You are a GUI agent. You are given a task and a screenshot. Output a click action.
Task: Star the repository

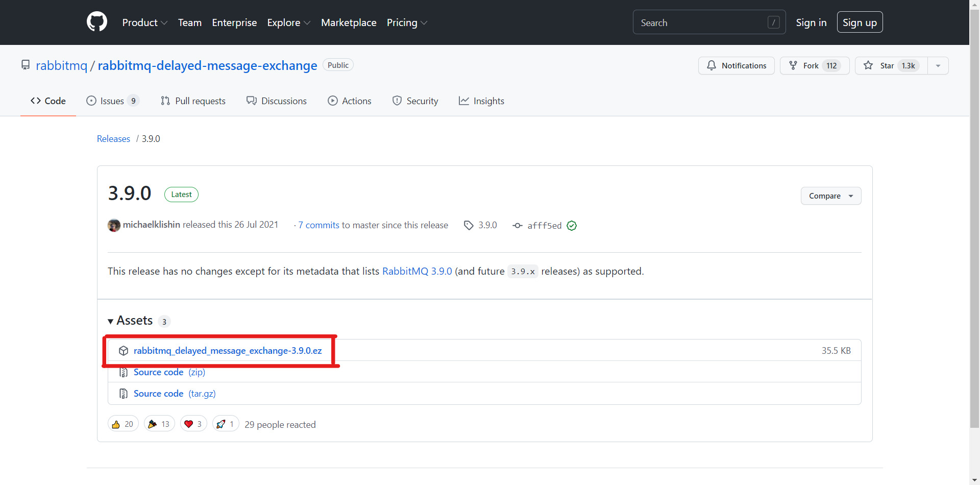(x=891, y=65)
